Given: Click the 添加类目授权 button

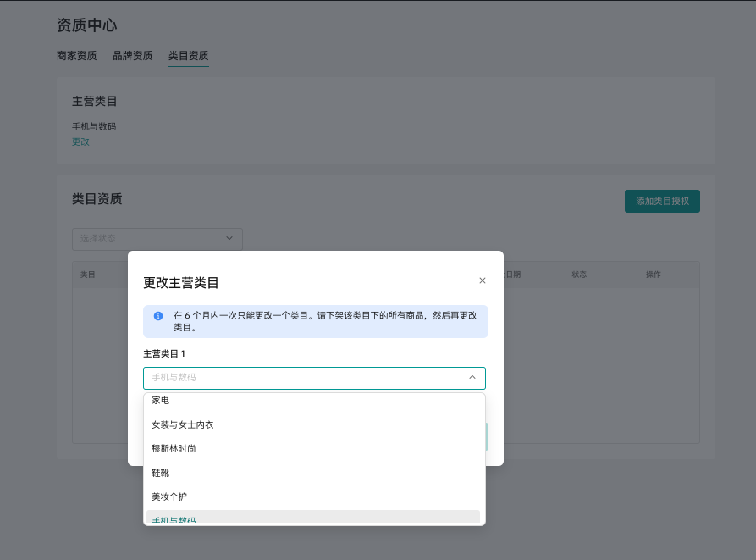Looking at the screenshot, I should pyautogui.click(x=661, y=202).
